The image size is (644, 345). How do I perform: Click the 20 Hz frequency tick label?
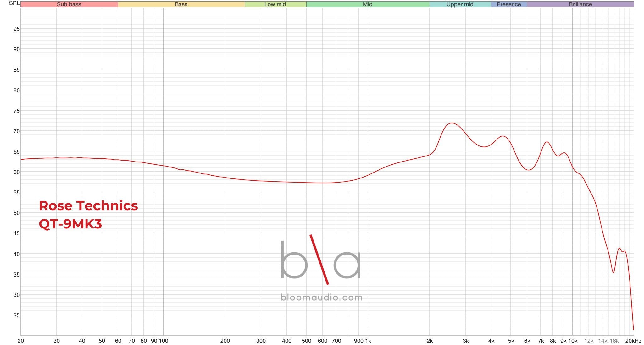pyautogui.click(x=21, y=341)
